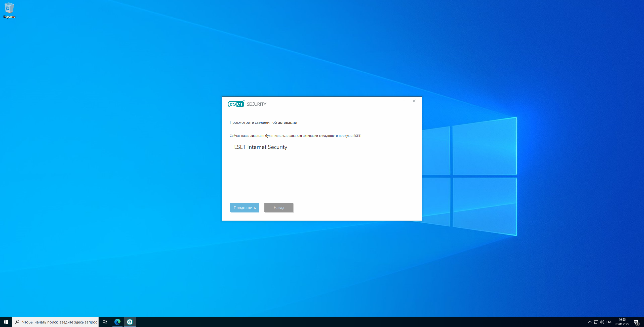
Task: Close the ESET Security dialog
Action: pos(414,101)
